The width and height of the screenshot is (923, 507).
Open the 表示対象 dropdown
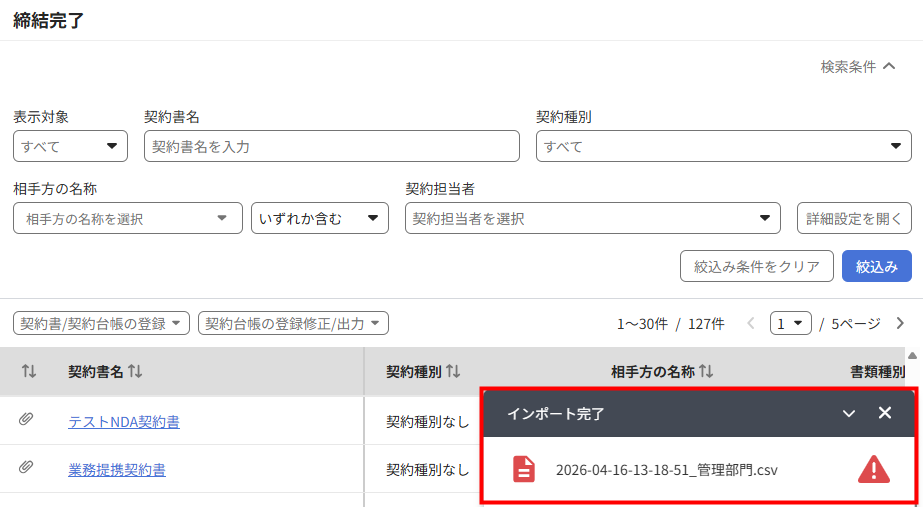coord(70,146)
